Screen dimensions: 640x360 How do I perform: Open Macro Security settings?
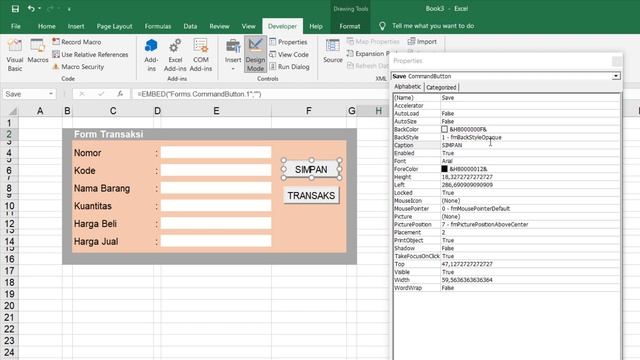[78, 67]
